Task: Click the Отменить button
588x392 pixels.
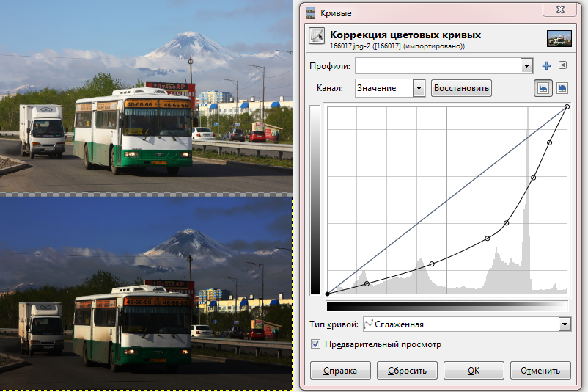Action: [x=540, y=371]
